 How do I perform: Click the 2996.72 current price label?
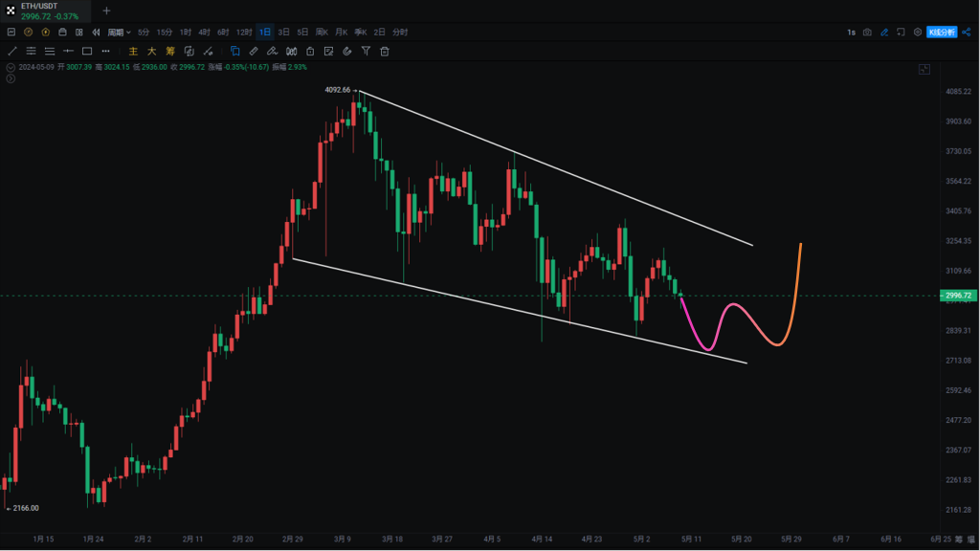click(x=958, y=296)
